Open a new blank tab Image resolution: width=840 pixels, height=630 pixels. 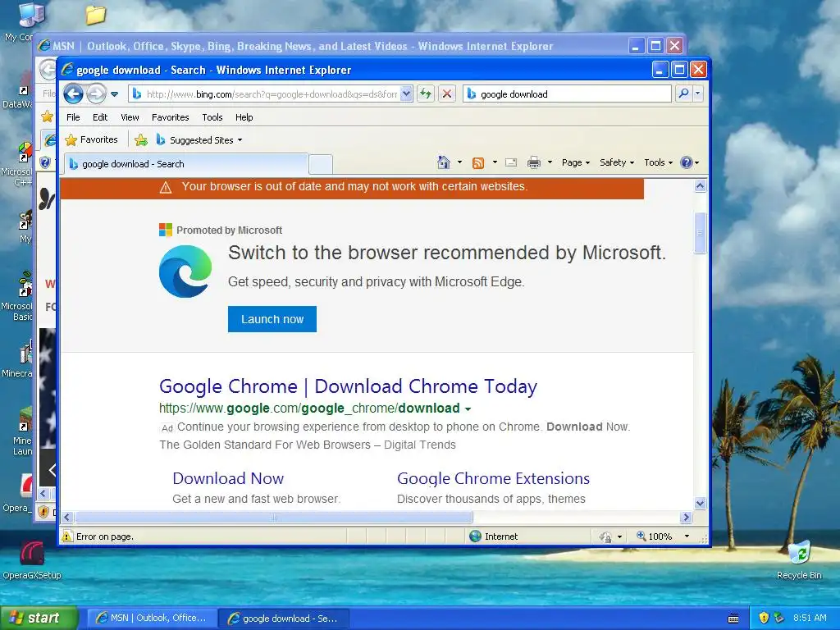click(x=321, y=164)
